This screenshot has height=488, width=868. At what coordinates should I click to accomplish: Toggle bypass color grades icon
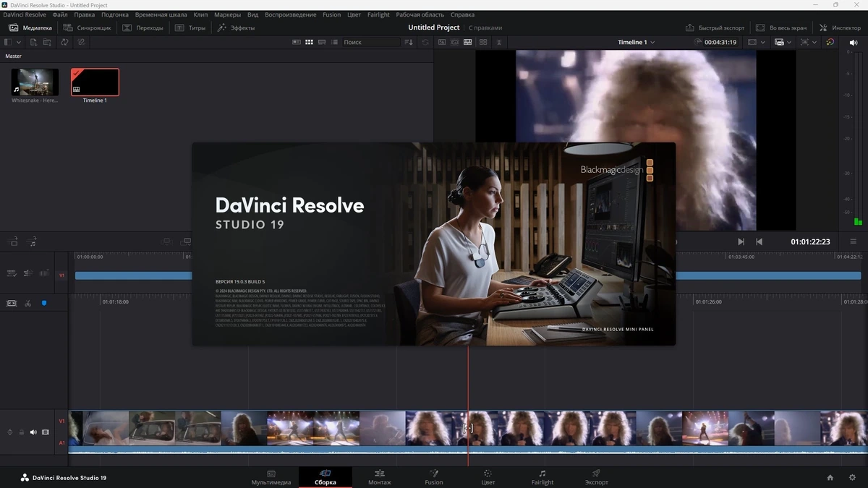830,42
